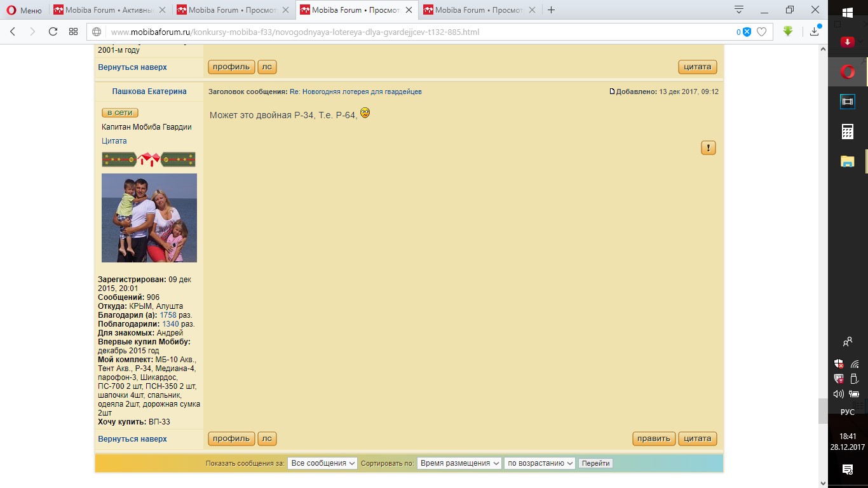Open the 'Время размещения' sort dropdown

tap(459, 463)
